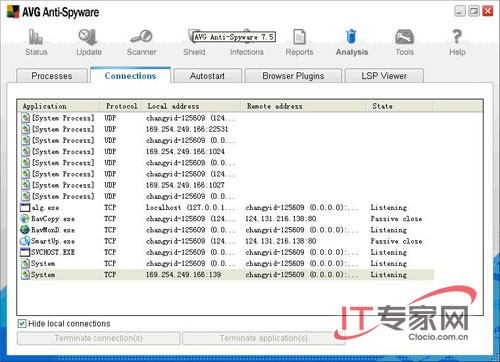The height and width of the screenshot is (362, 500).
Task: Switch to the Processes tab
Action: (52, 76)
